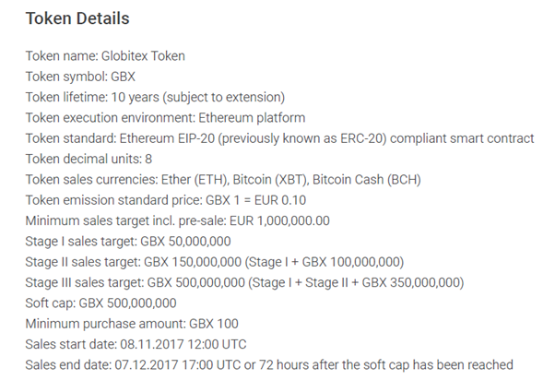
Task: Click the Token lifetime 10 years line
Action: pos(155,97)
